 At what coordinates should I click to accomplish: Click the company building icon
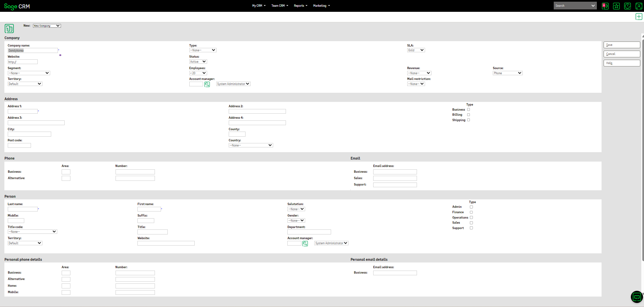[9, 28]
